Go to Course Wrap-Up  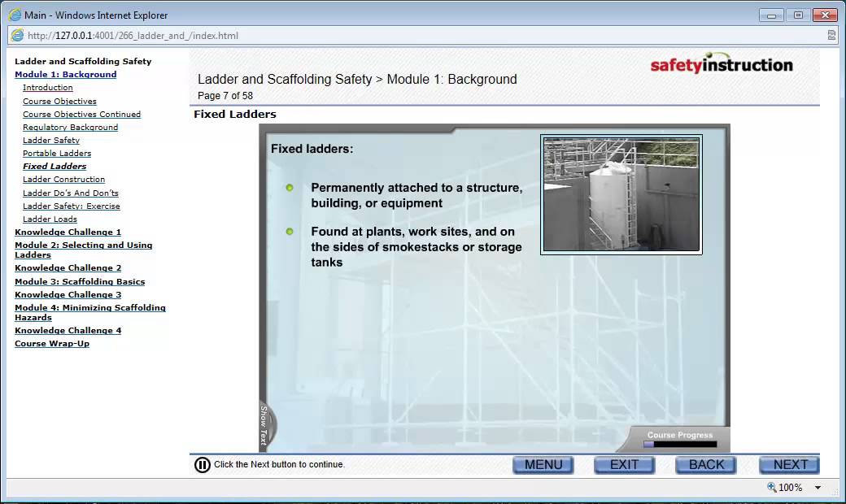[52, 343]
